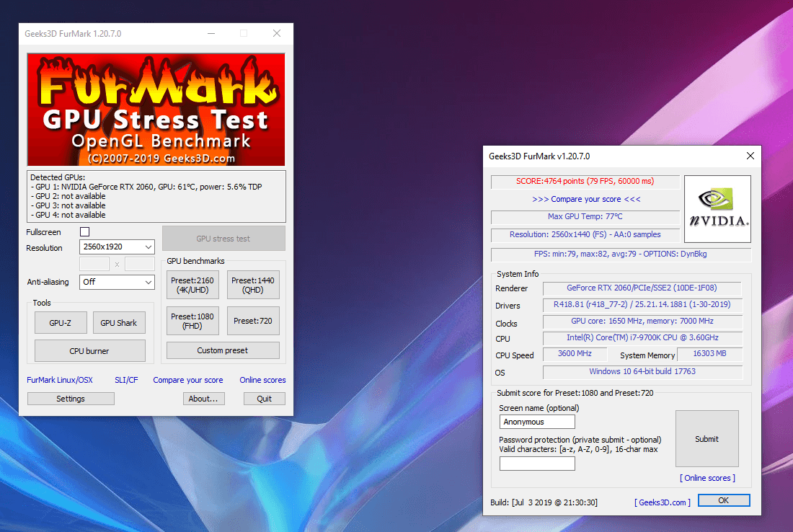Expand the Anti-aliasing dropdown
Viewport: 793px width, 532px height.
[x=117, y=282]
